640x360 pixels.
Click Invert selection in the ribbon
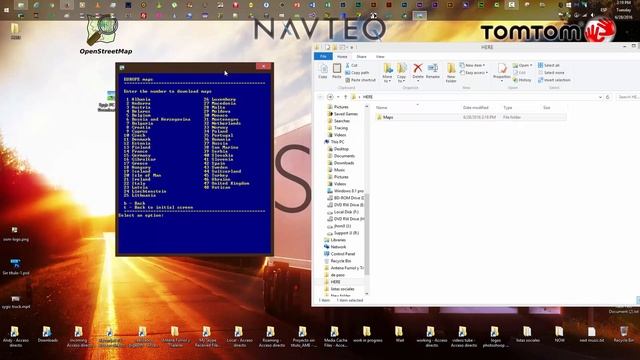(554, 80)
